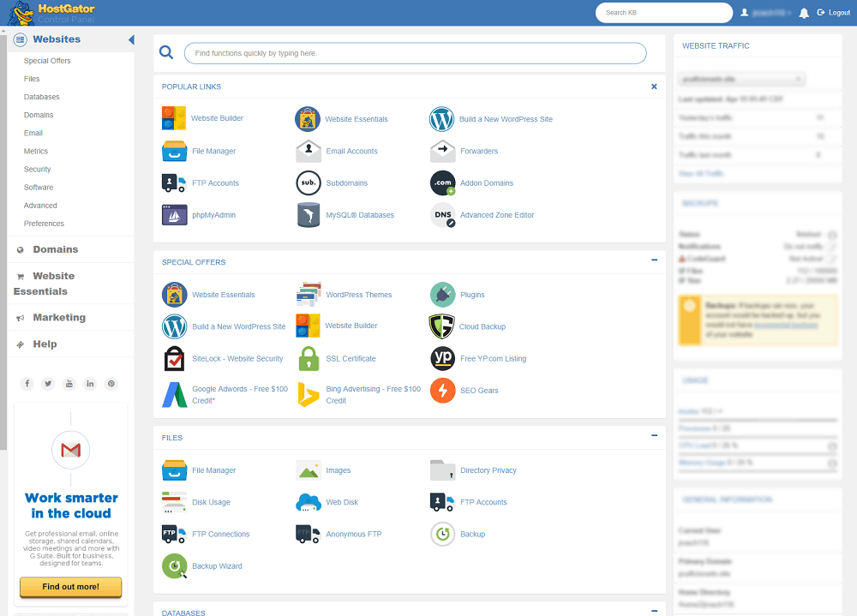Click the WordPress Themes icon

tap(309, 295)
